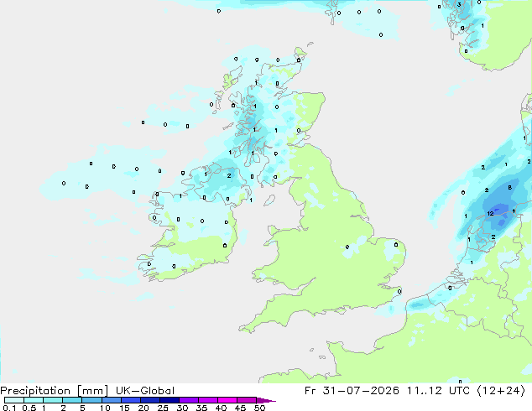Click the '10' label under the legend

[x=105, y=408]
